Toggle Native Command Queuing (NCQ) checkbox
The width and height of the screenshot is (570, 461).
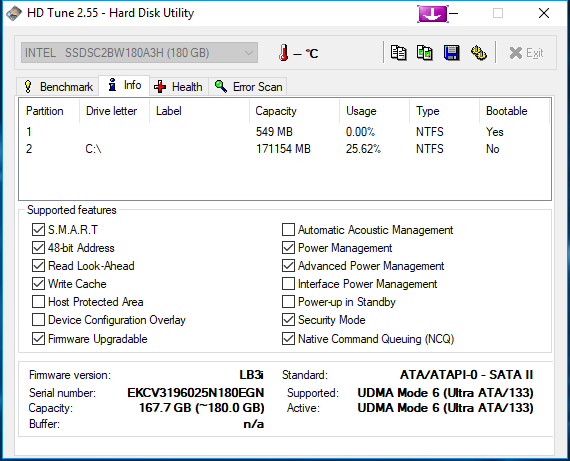[x=288, y=338]
